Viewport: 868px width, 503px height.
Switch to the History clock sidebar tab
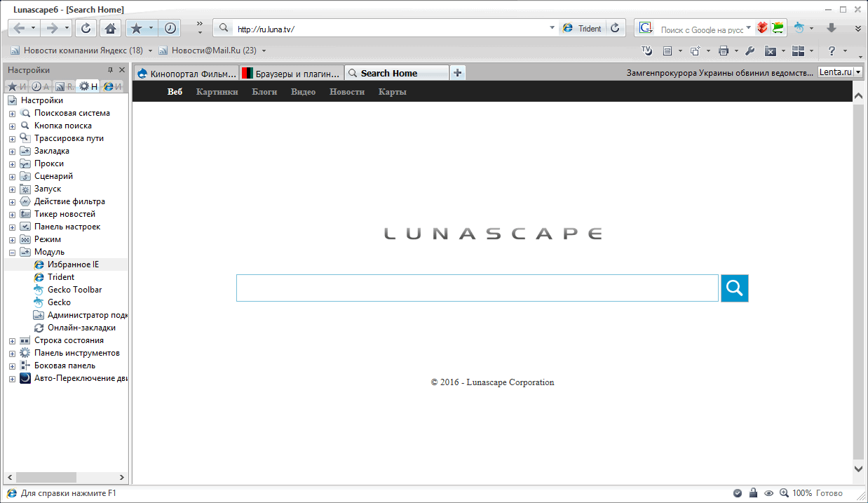(41, 86)
